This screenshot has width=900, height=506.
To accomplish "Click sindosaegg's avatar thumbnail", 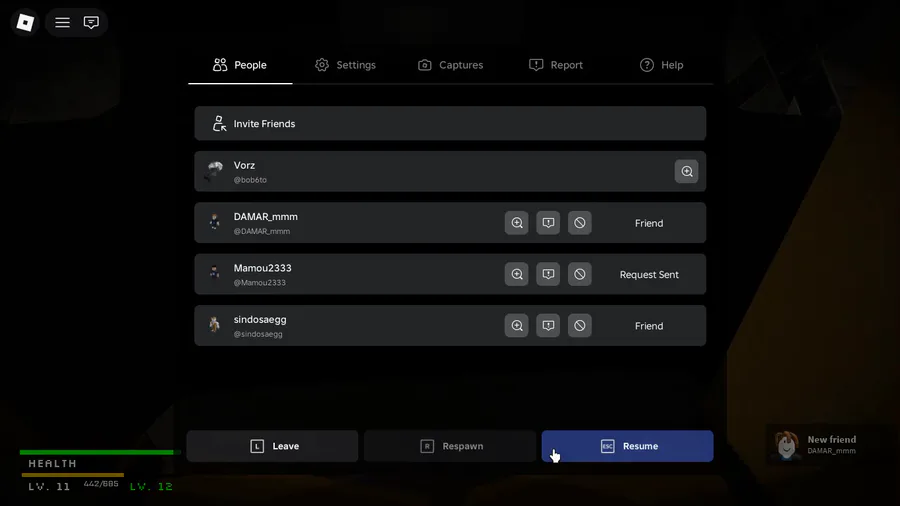I will (215, 325).
